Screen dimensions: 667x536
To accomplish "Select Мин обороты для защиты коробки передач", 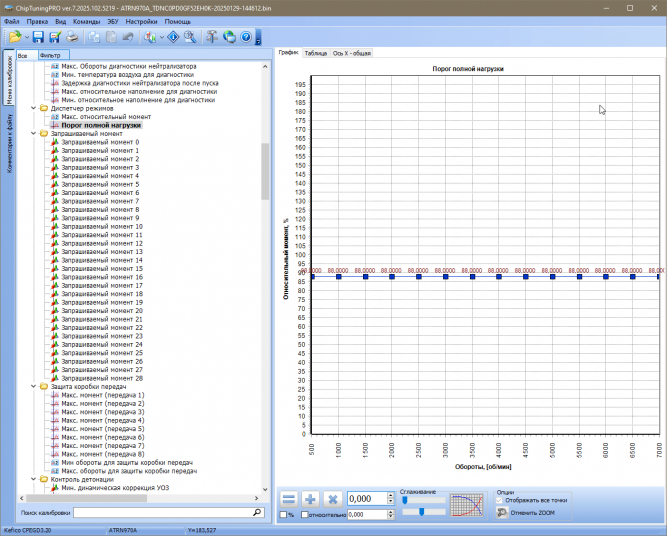I will tap(127, 462).
